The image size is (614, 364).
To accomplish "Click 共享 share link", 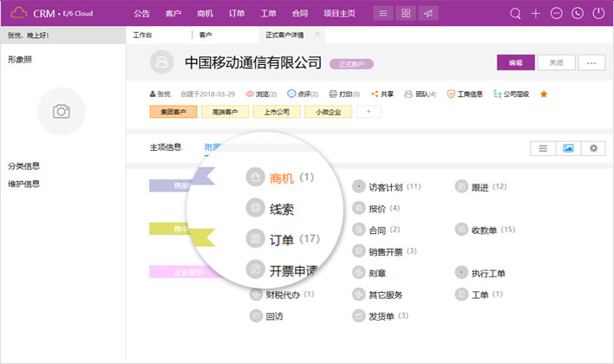I will 382,94.
